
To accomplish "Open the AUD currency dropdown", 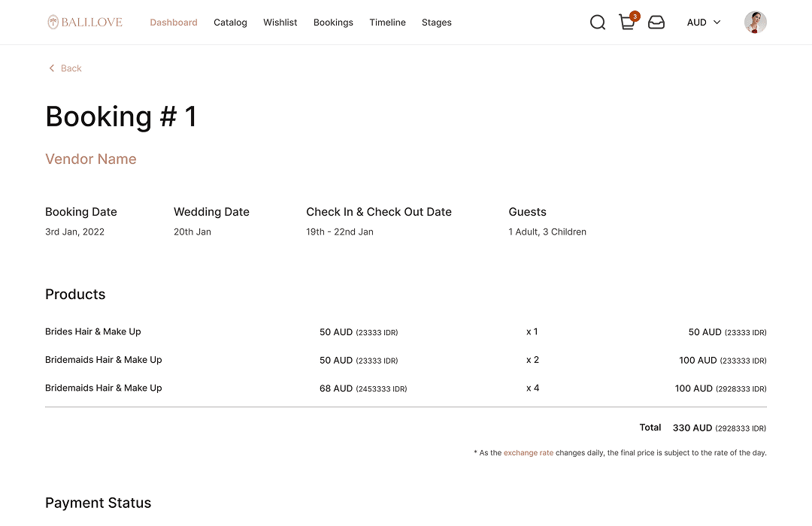I will pos(695,23).
